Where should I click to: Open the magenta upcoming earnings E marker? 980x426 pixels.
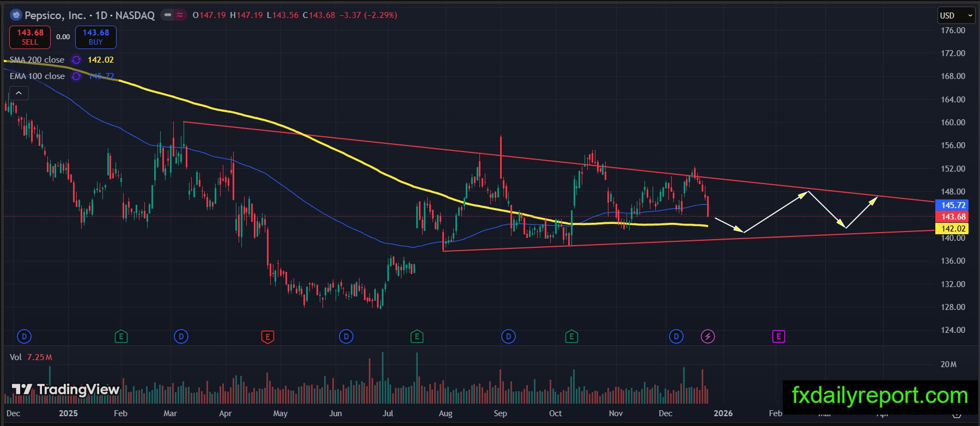click(x=778, y=337)
